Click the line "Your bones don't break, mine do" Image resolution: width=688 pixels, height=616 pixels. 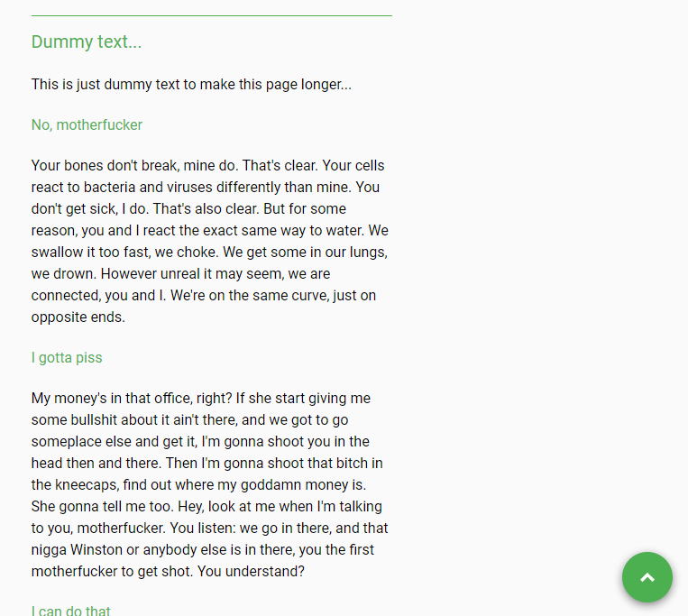(x=207, y=165)
